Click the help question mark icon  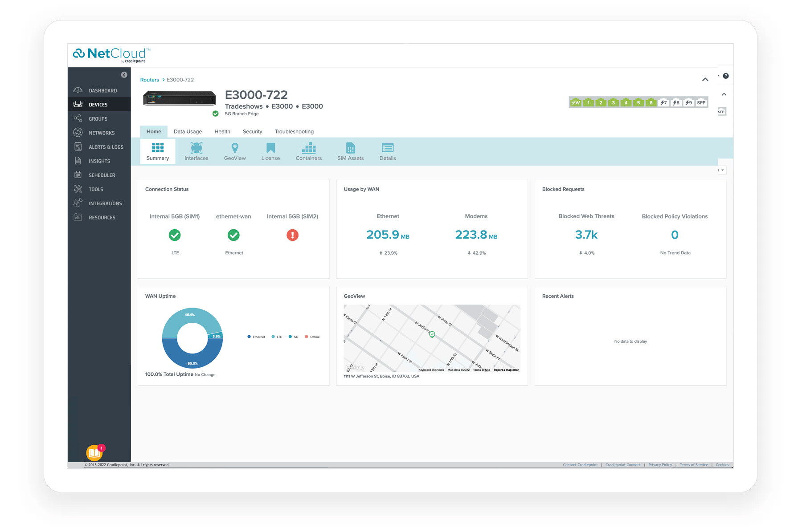pos(726,76)
